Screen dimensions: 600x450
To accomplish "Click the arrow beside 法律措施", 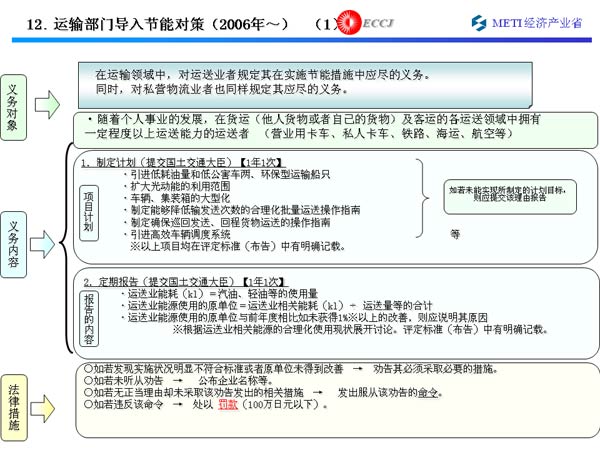I will coord(42,408).
